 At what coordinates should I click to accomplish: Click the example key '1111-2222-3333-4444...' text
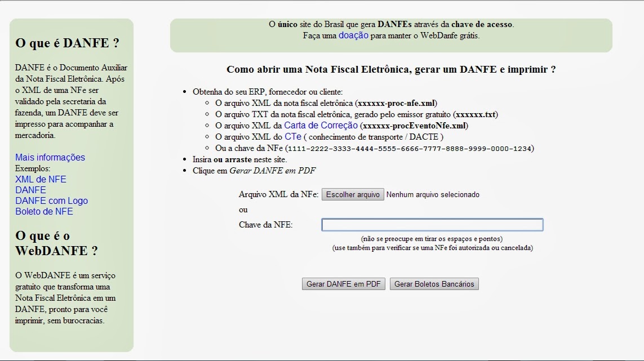click(410, 148)
